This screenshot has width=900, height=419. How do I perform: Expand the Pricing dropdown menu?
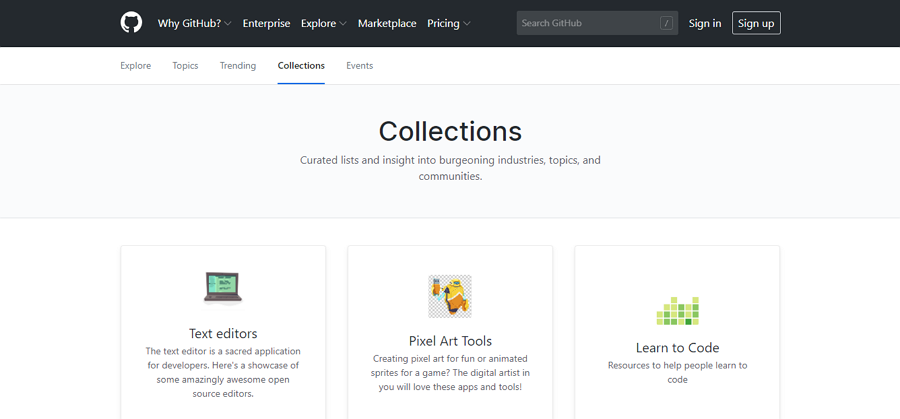click(x=449, y=24)
